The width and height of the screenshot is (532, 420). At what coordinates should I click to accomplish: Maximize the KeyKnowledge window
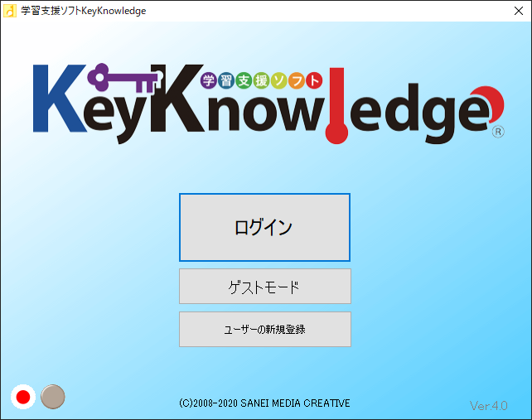pos(474,11)
